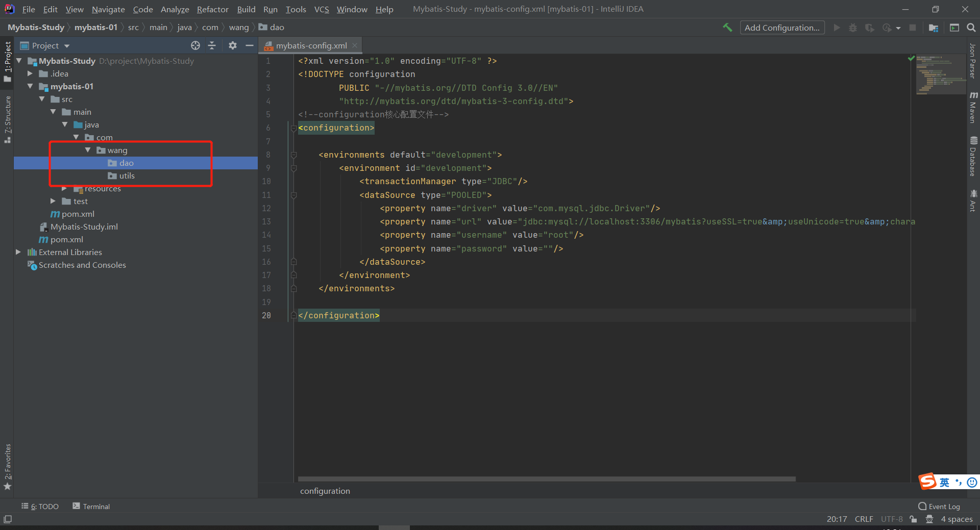This screenshot has width=980, height=530.
Task: Open the VCS menu
Action: point(322,9)
